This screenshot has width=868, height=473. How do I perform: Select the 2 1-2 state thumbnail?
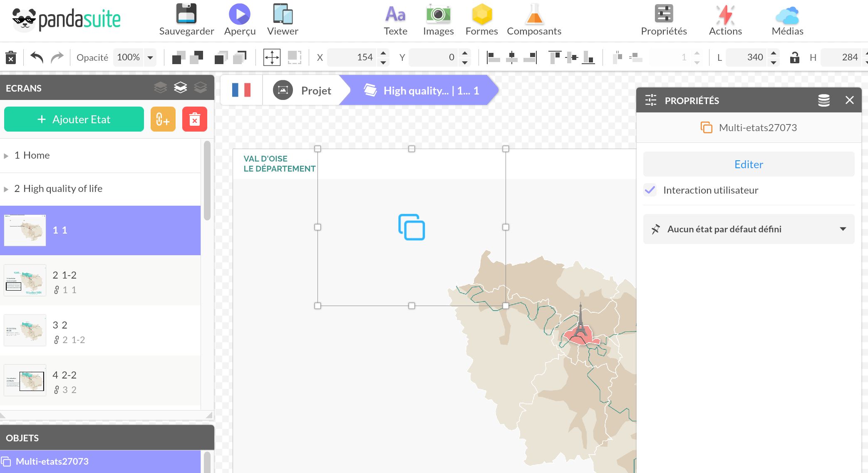[x=25, y=281]
